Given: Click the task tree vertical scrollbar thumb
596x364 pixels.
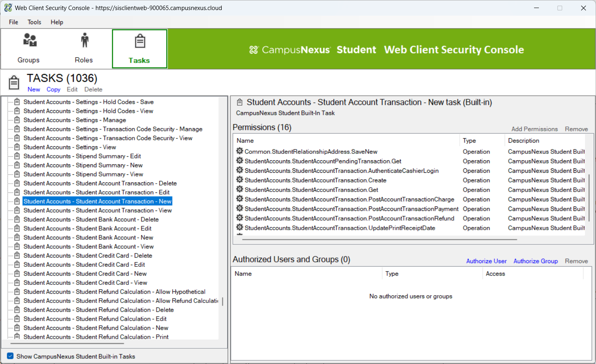Looking at the screenshot, I should click(222, 301).
